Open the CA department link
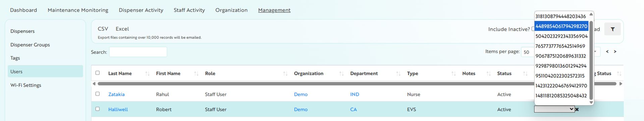Image resolution: width=644 pixels, height=121 pixels. point(354,110)
